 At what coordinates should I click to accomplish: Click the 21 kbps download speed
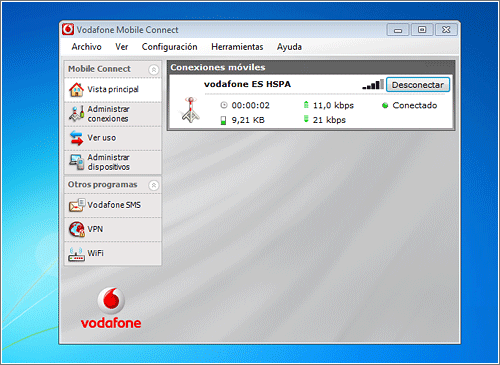[x=329, y=120]
